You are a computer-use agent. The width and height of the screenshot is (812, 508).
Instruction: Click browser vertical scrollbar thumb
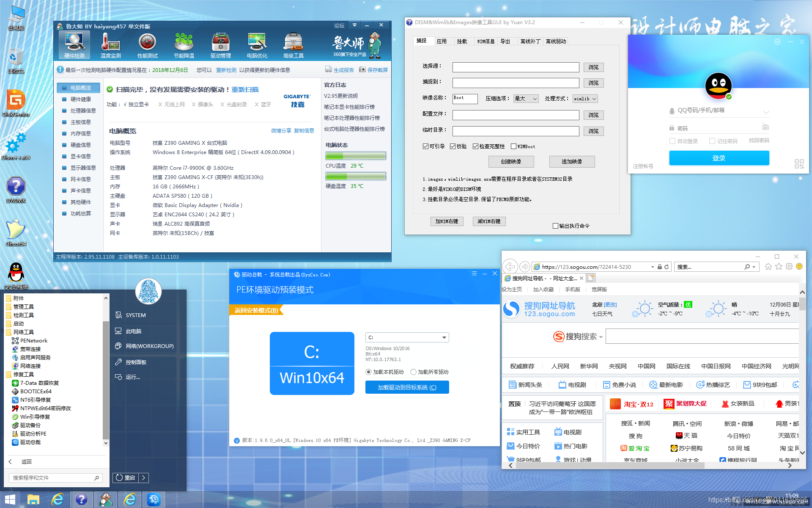(x=802, y=304)
